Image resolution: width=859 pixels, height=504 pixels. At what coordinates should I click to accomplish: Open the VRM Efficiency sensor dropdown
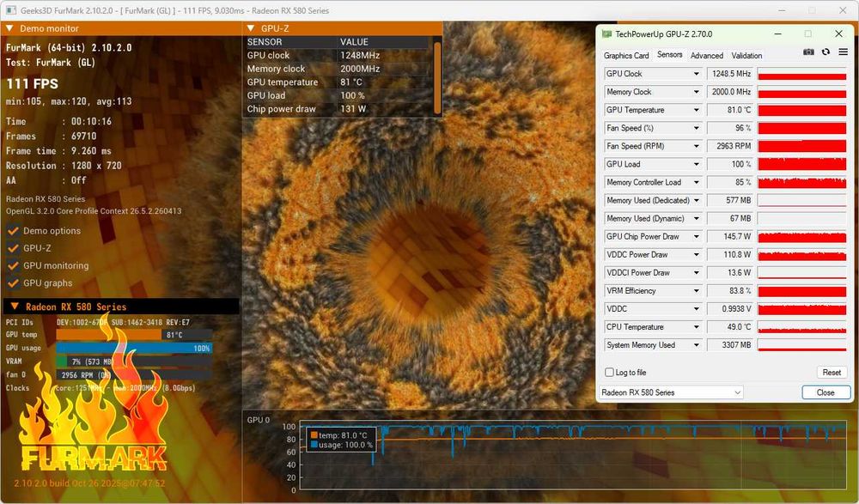(x=697, y=290)
